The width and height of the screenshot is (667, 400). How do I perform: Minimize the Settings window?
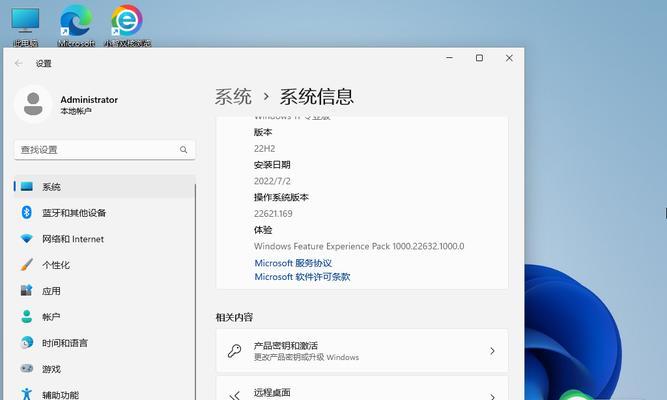[450, 58]
